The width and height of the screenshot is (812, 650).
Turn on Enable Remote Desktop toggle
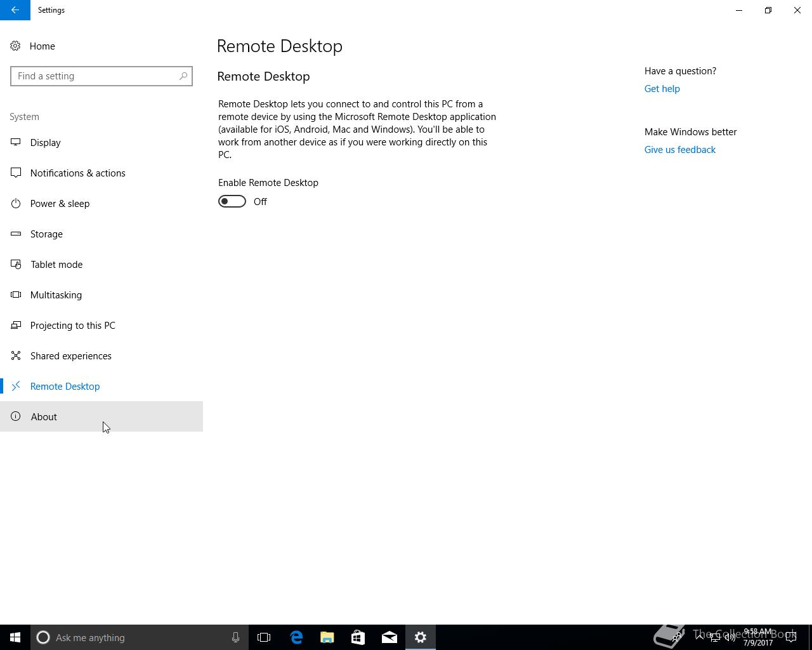232,201
